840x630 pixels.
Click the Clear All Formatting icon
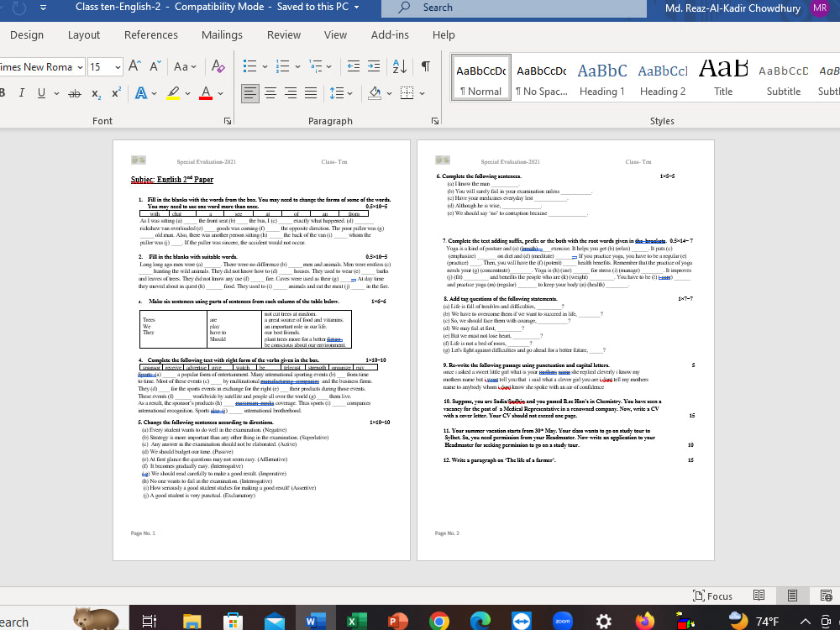click(218, 66)
